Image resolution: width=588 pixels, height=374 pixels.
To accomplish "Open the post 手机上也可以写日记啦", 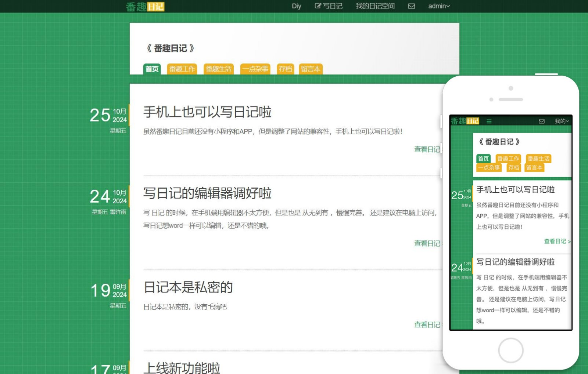I will 207,112.
